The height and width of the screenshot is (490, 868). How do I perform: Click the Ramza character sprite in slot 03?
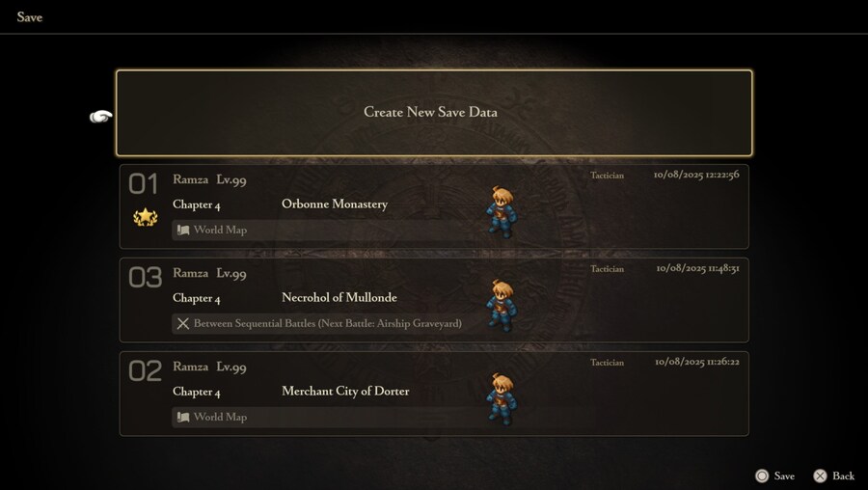500,306
